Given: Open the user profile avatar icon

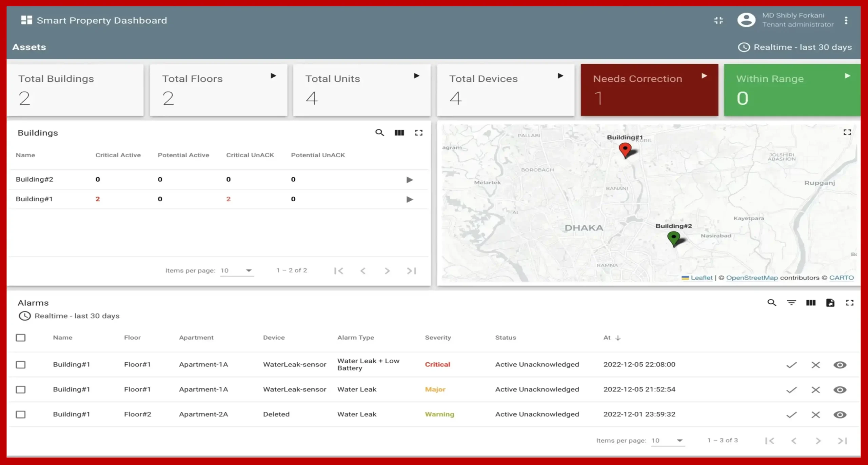Looking at the screenshot, I should coord(746,20).
